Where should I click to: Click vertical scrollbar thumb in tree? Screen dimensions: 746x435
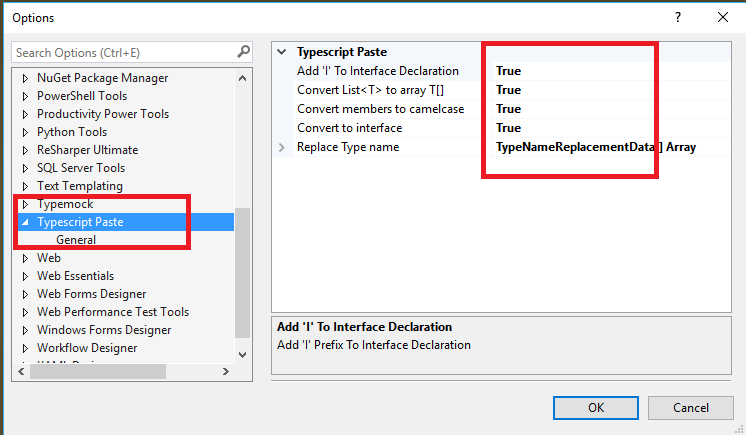(242, 273)
